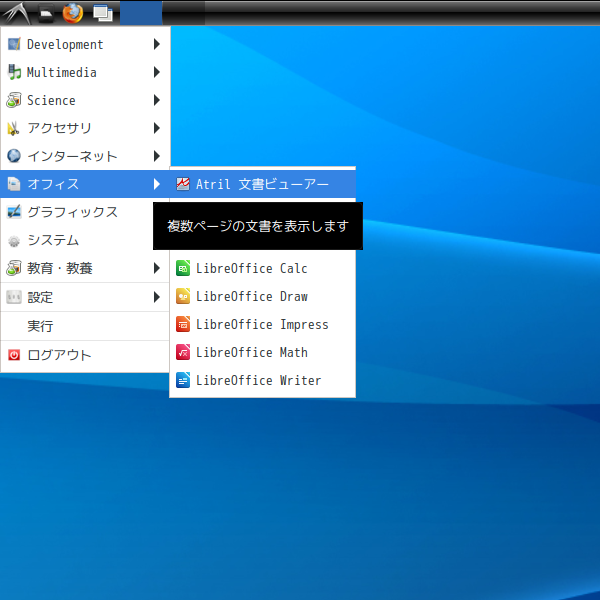
Task: Click the blue taskbar window button
Action: [x=141, y=13]
